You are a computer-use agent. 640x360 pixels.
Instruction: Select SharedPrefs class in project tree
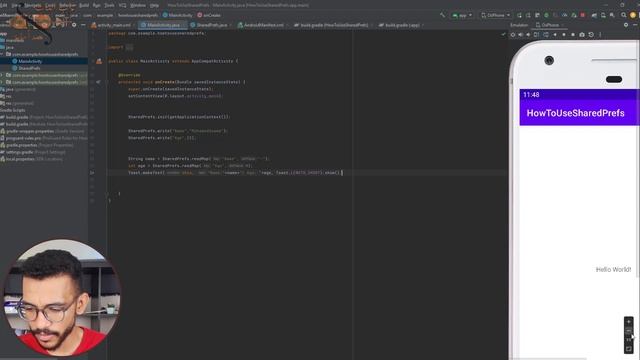(x=29, y=68)
